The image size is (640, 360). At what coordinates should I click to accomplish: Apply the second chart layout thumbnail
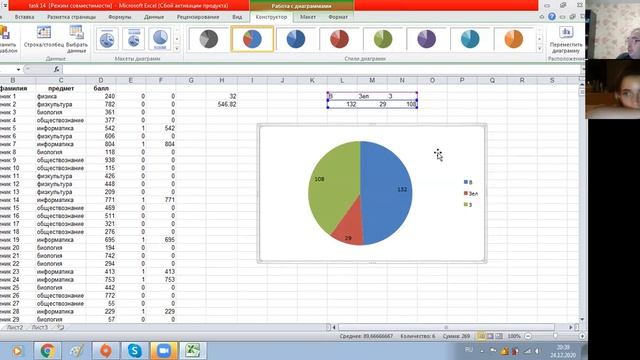(x=133, y=39)
